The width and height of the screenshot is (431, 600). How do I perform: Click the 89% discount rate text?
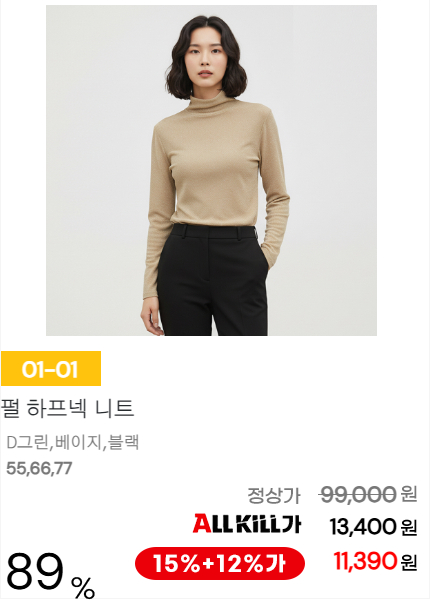(51, 575)
